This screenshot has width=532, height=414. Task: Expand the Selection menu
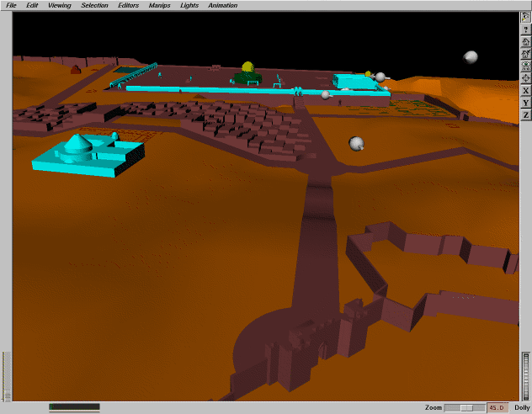point(94,6)
